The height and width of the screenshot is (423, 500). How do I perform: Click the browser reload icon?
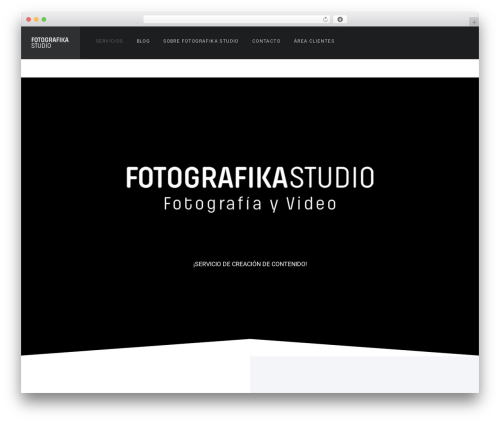point(325,19)
